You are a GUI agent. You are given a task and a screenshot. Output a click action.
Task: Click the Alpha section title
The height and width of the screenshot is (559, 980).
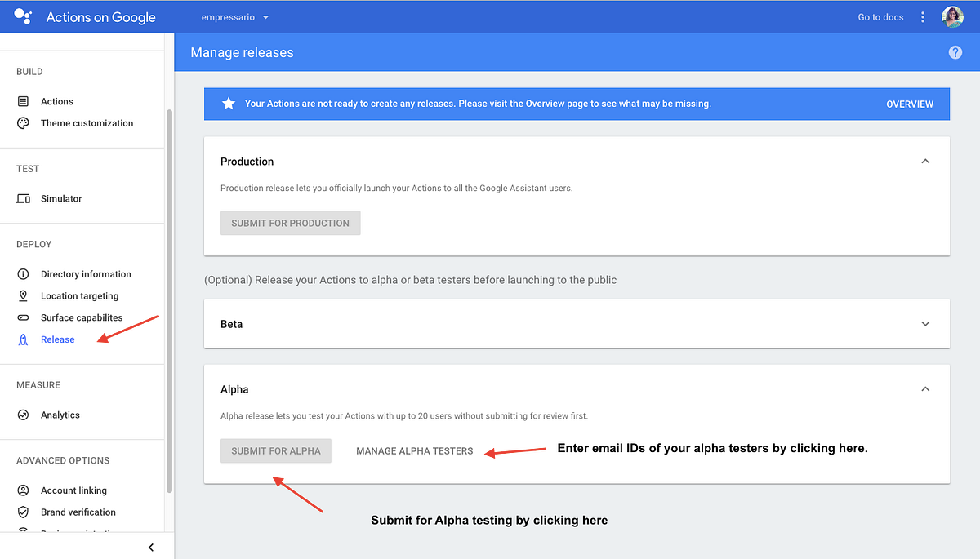pyautogui.click(x=234, y=389)
